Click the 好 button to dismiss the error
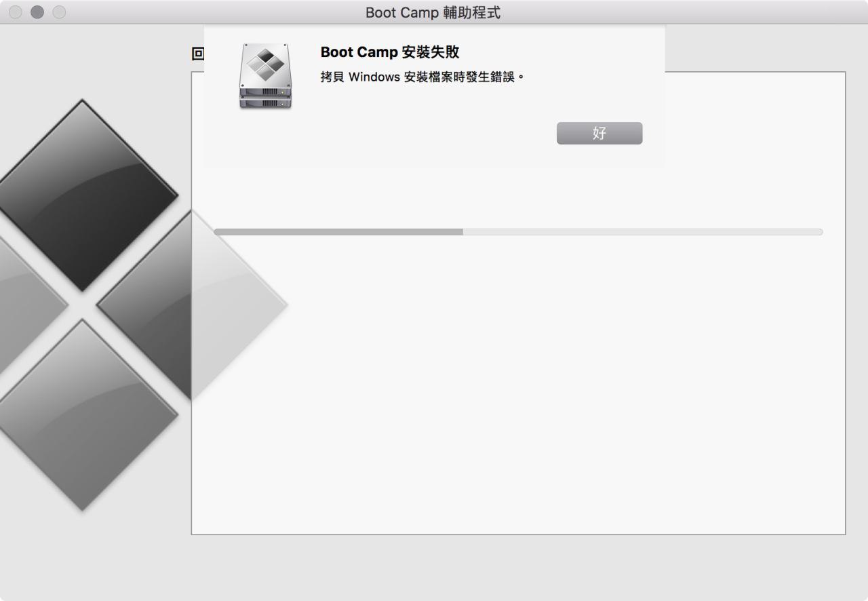Viewport: 868px width, 601px height. tap(599, 133)
